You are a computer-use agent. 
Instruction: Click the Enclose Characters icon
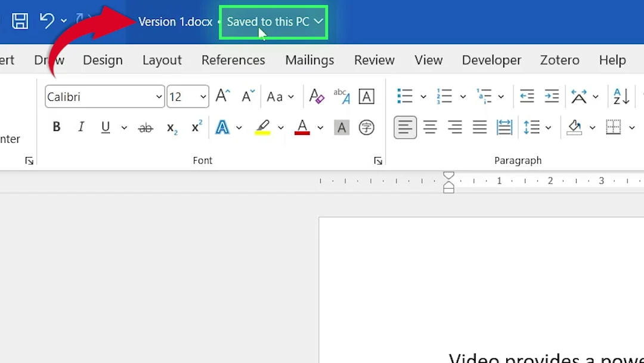pyautogui.click(x=366, y=127)
